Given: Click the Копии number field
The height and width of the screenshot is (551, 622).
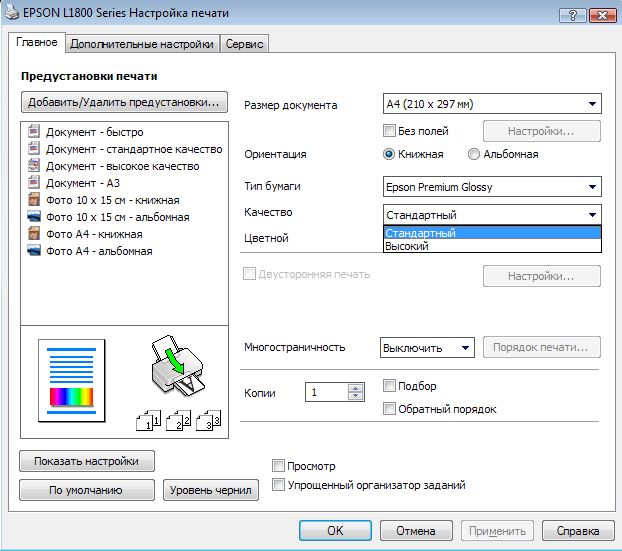Looking at the screenshot, I should 326,392.
